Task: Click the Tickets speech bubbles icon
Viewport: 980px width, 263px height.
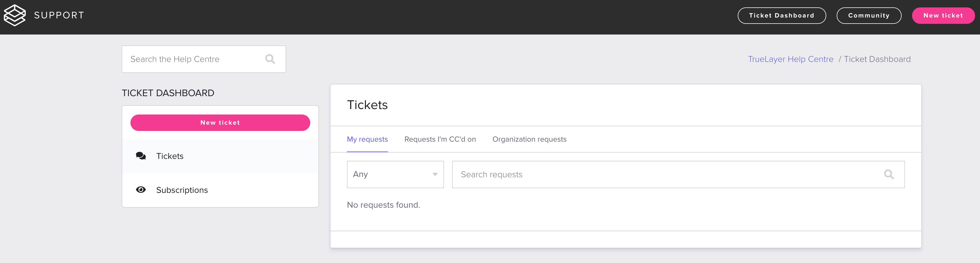Action: pos(141,156)
